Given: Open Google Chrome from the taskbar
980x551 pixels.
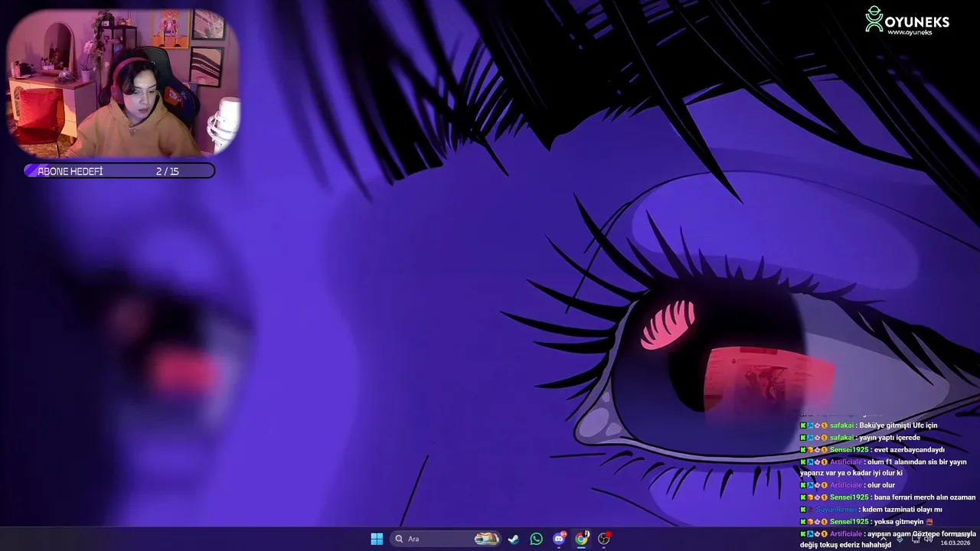Looking at the screenshot, I should coord(581,539).
